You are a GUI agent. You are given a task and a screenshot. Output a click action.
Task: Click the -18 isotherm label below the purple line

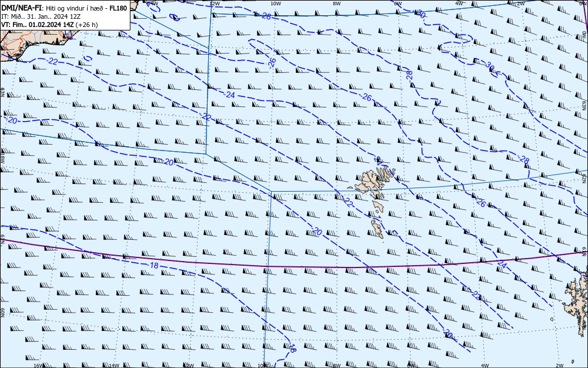[x=153, y=265]
